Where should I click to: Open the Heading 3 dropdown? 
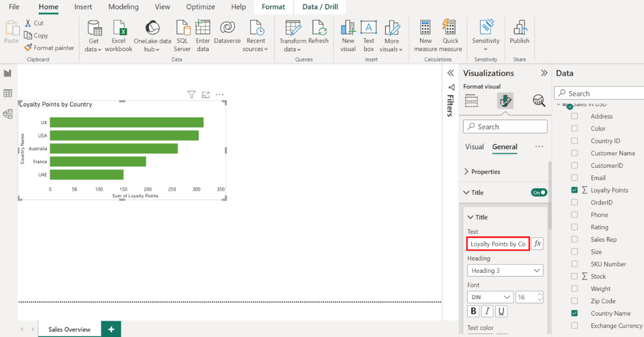(505, 271)
